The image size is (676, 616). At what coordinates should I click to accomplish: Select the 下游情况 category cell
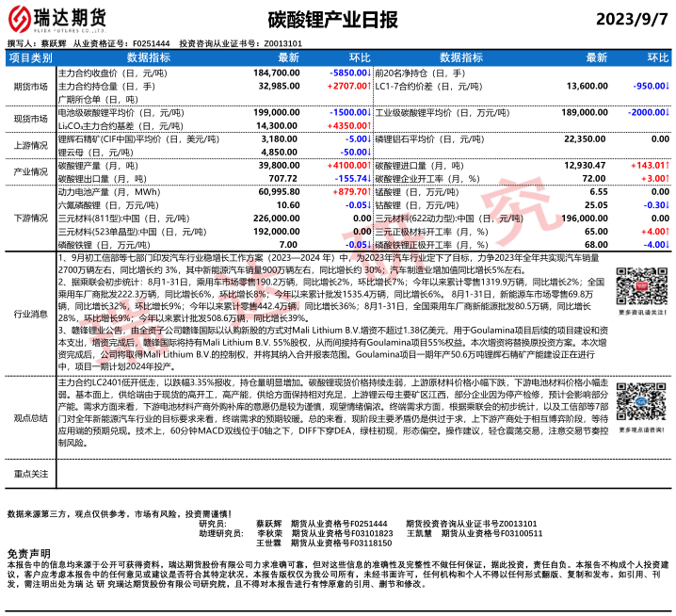(30, 217)
